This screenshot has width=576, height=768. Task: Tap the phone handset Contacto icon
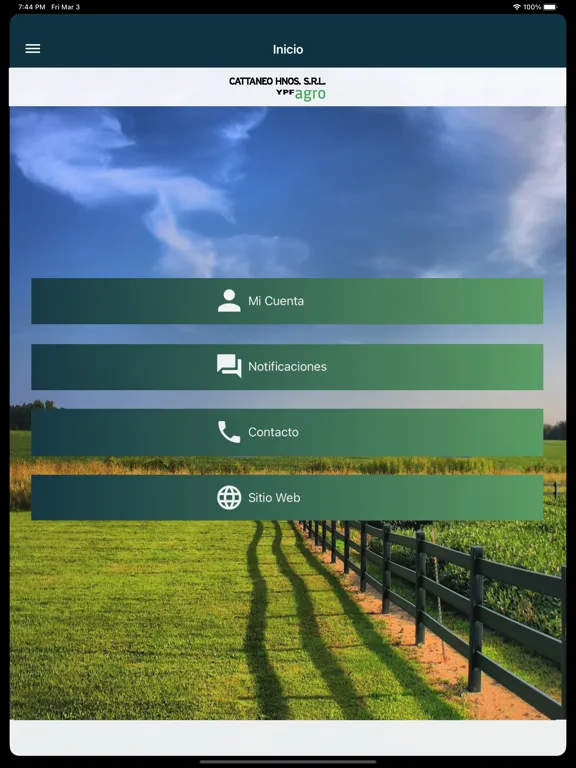pos(229,432)
